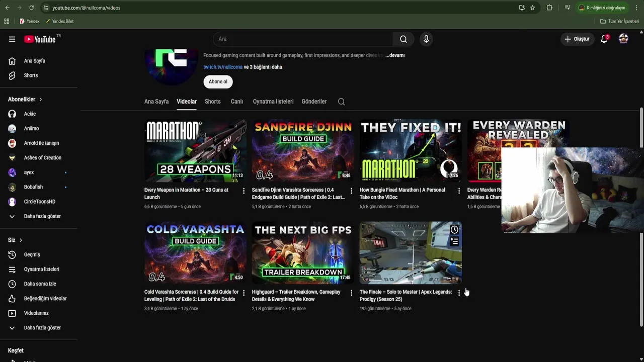Add The Finale video to queue
Screen dimensions: 644x362
click(x=454, y=242)
